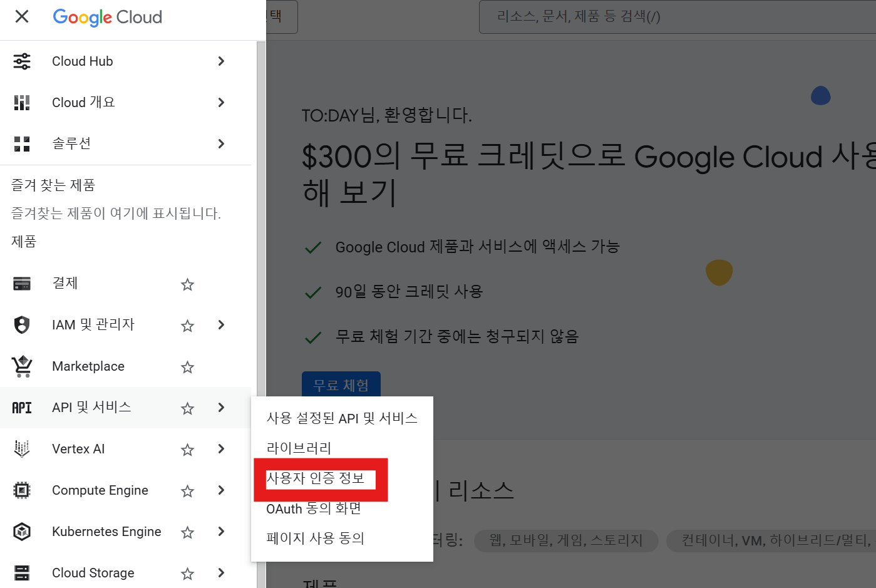Click the Marketplace shopping cart icon
The image size is (876, 588).
click(x=22, y=366)
